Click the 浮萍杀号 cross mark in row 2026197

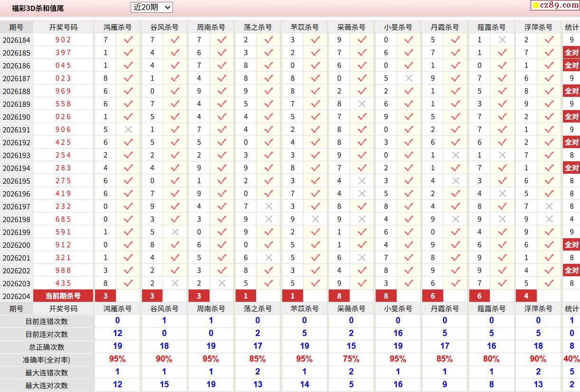[x=550, y=206]
